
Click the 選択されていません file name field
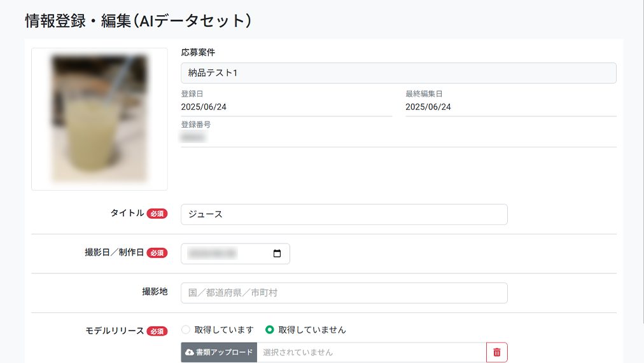point(372,352)
